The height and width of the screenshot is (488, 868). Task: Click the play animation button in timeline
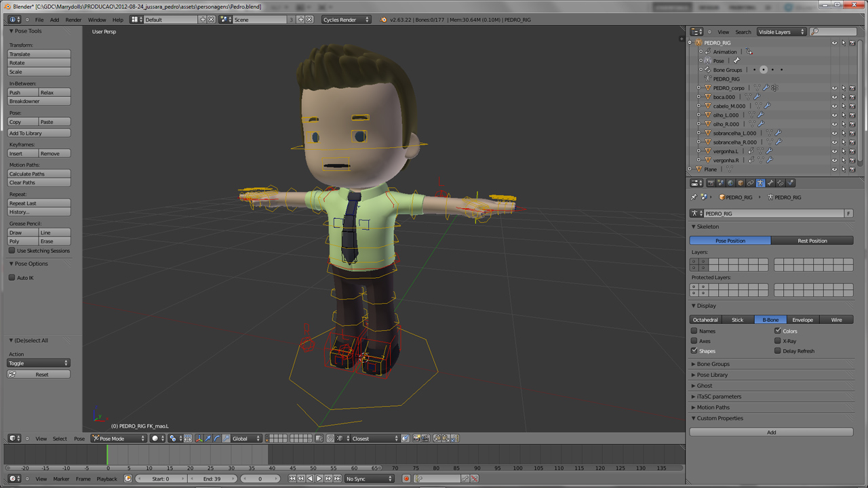point(319,479)
